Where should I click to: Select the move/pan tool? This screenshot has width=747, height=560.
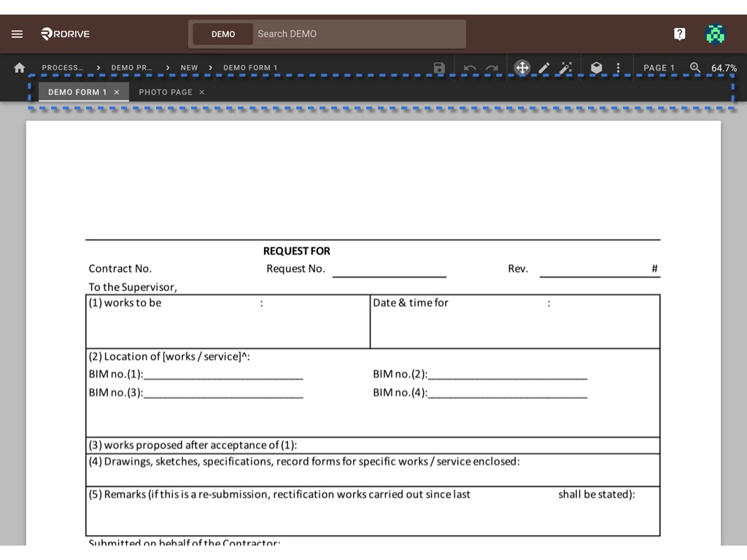pyautogui.click(x=522, y=67)
